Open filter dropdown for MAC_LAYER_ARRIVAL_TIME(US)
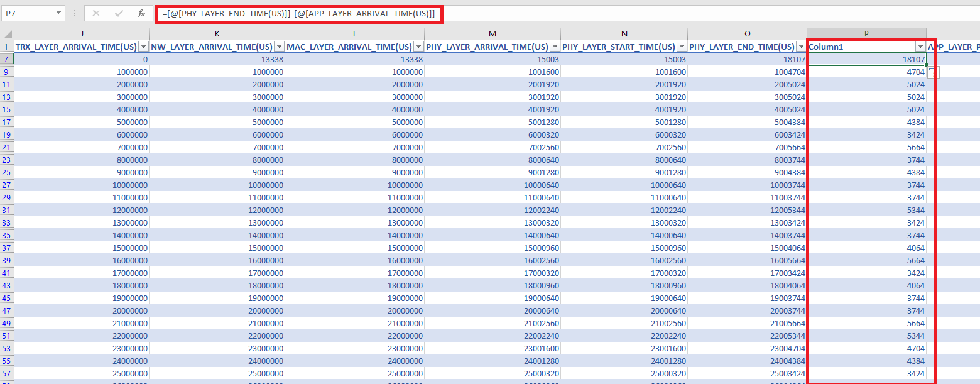This screenshot has height=384, width=980. click(418, 47)
